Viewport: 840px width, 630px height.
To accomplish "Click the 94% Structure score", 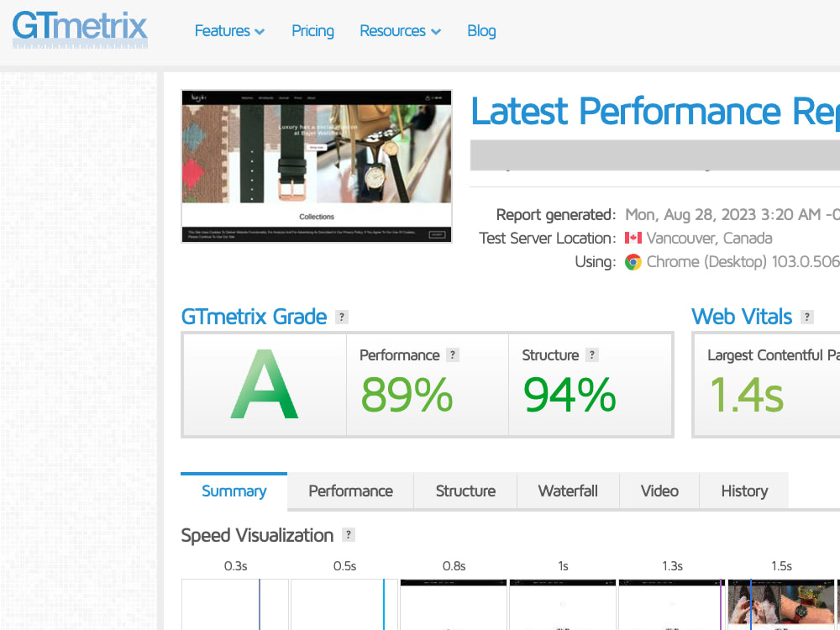I will point(570,395).
